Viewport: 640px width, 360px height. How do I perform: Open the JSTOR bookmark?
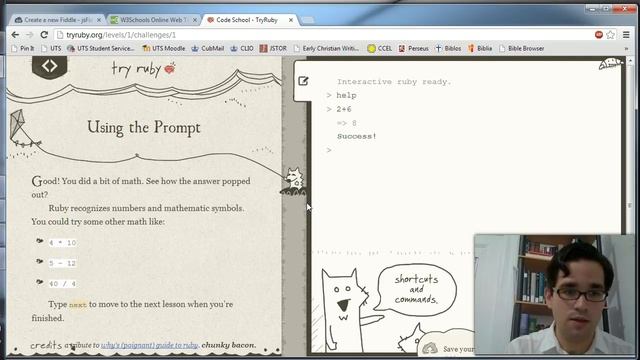273,48
